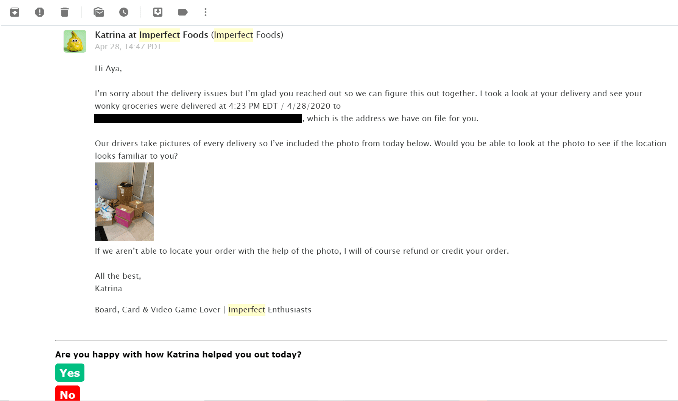Image resolution: width=678 pixels, height=401 pixels.
Task: Click the greeting line Hi Aya
Action: coord(108,68)
